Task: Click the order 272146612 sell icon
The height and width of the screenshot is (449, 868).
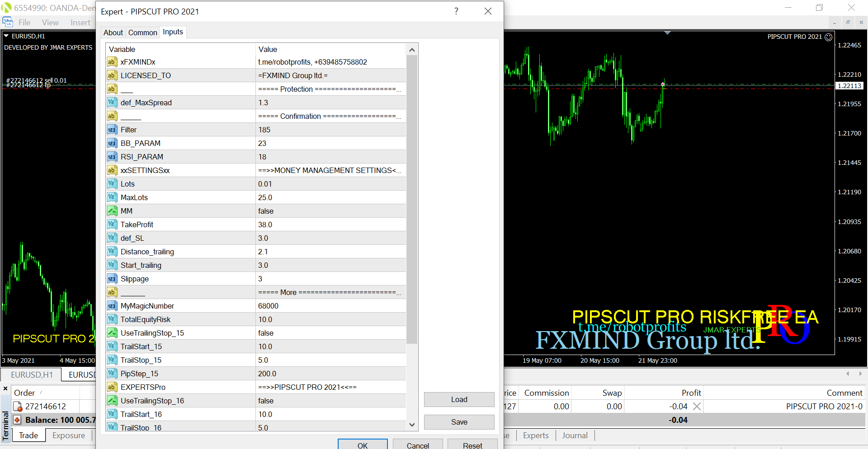Action: tap(18, 407)
